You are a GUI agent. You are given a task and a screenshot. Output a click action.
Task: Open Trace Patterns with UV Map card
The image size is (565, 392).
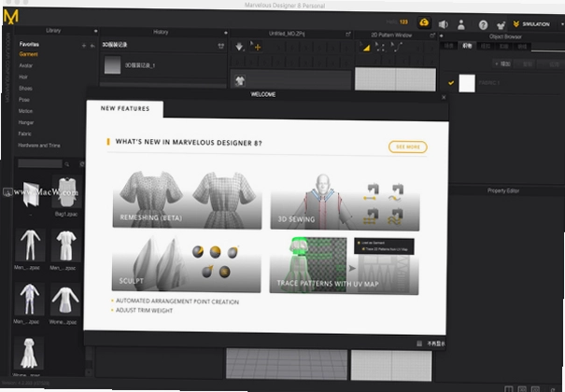[x=344, y=266]
